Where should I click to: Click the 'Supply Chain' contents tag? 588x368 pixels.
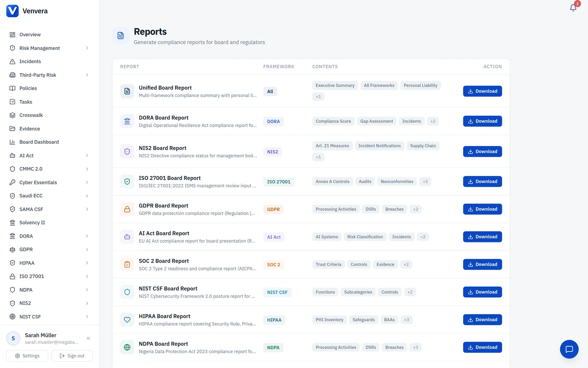[x=423, y=146]
